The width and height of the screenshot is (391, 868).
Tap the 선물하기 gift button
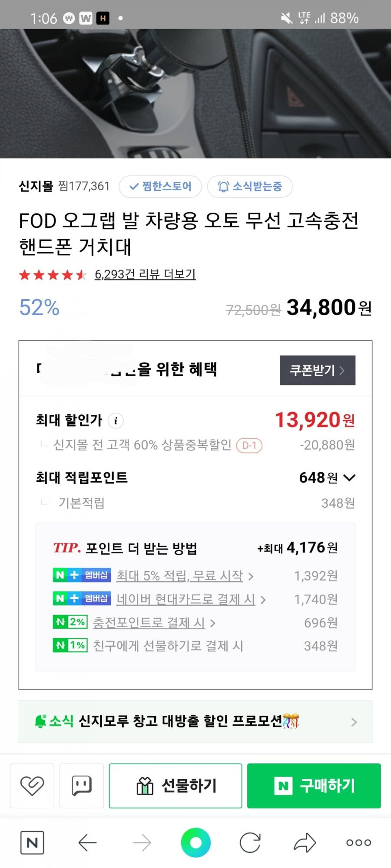(176, 786)
